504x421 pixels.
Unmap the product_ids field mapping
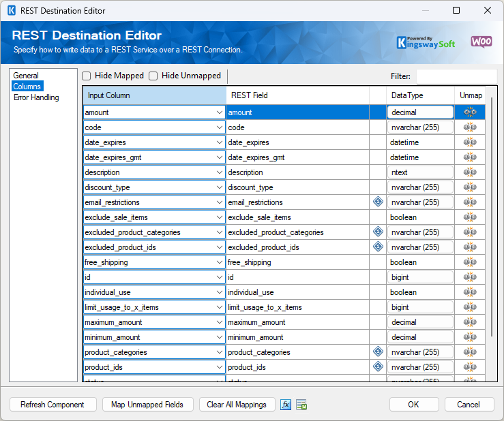tap(470, 367)
